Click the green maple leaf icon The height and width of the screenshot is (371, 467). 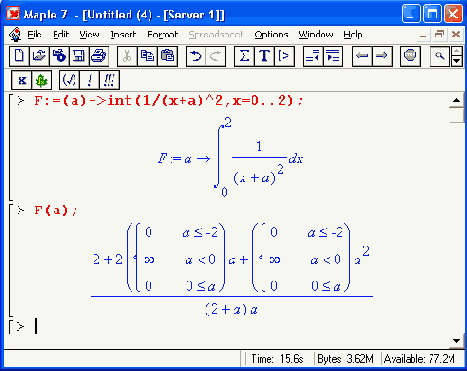coord(42,80)
